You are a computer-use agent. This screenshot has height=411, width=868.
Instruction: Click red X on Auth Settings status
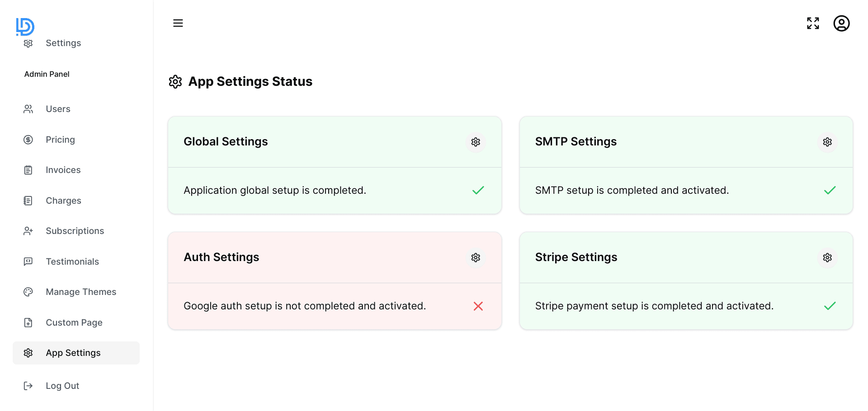(x=478, y=306)
